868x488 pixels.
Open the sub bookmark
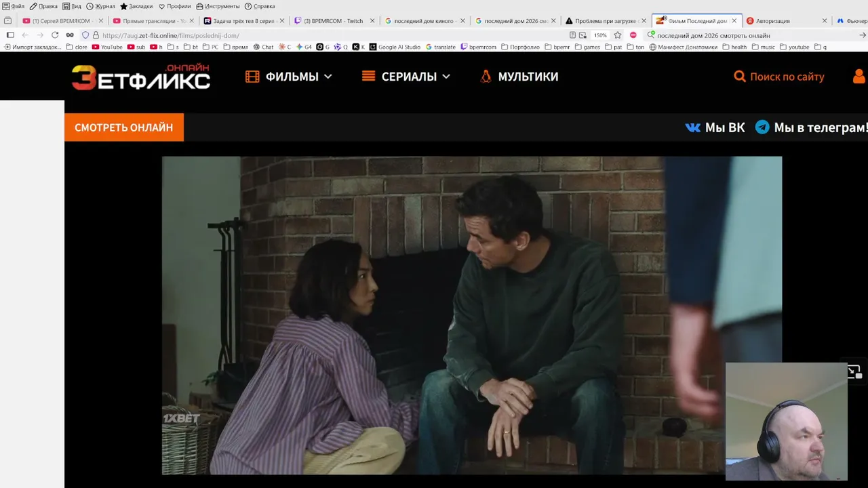click(x=136, y=47)
